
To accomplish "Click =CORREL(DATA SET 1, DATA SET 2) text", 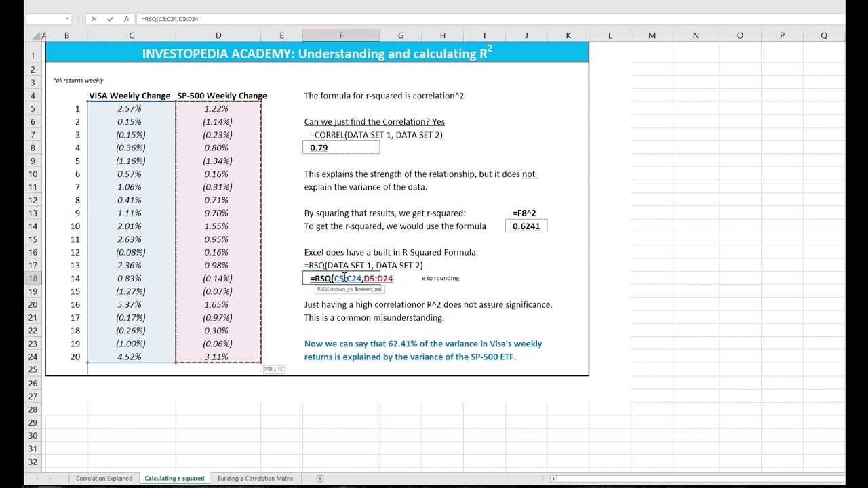I will (x=376, y=135).
